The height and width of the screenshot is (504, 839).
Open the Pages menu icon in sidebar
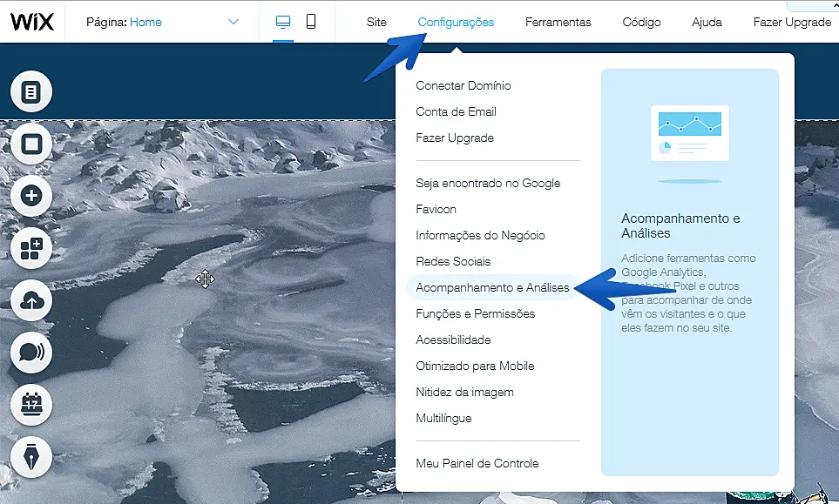click(x=31, y=92)
